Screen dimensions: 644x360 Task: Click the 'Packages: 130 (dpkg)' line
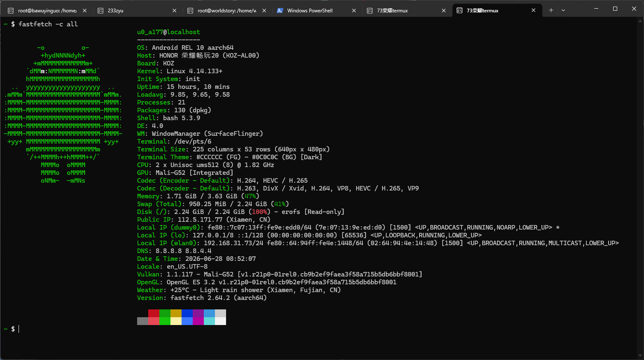(174, 110)
